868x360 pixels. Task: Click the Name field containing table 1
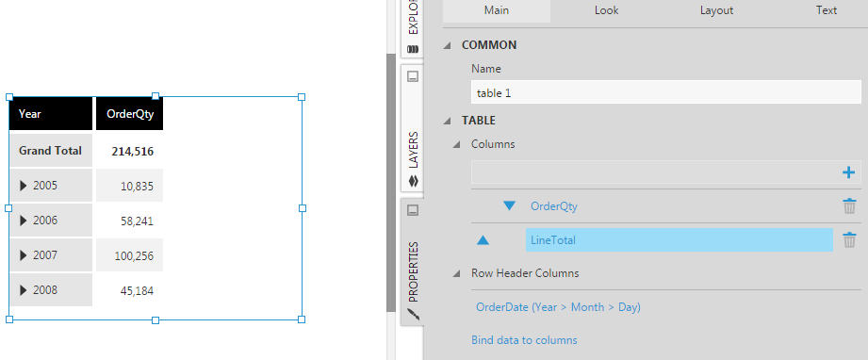click(666, 92)
